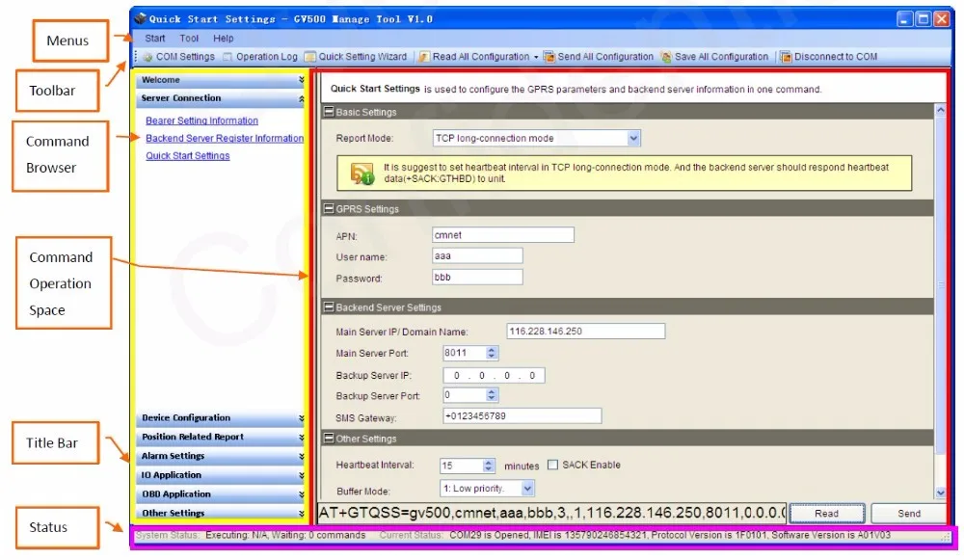Open the Start menu

click(x=155, y=39)
